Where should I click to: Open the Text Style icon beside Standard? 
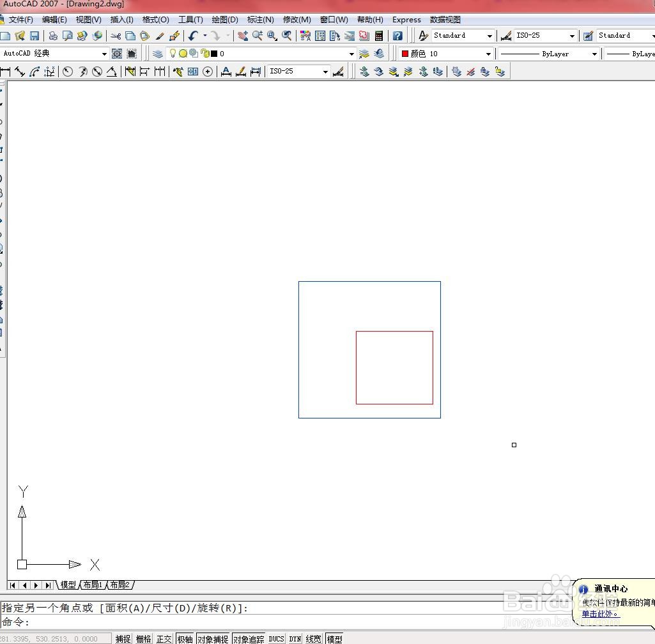click(423, 36)
